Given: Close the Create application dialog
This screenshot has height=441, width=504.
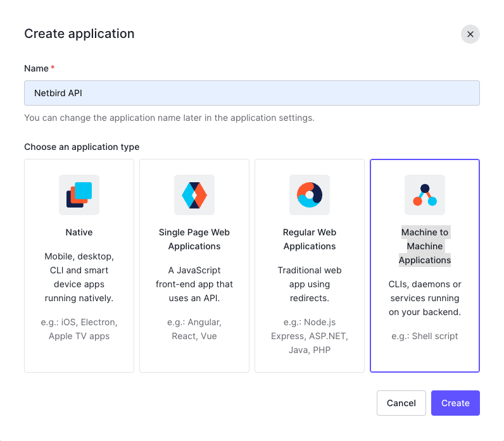Looking at the screenshot, I should [x=470, y=34].
